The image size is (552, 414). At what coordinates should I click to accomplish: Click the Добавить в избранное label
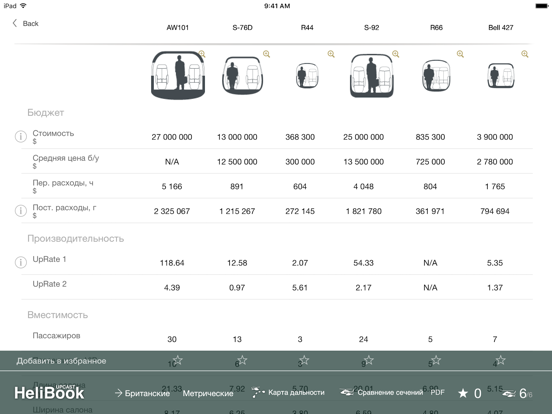61,361
